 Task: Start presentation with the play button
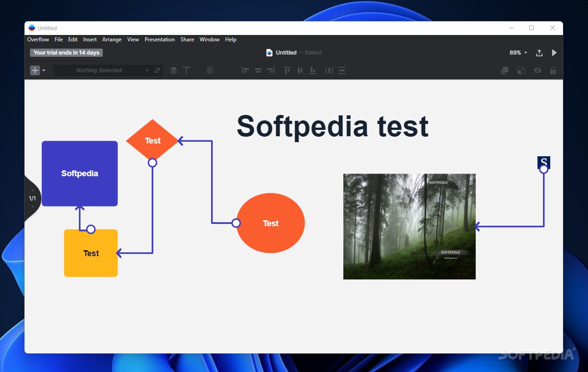coord(554,53)
